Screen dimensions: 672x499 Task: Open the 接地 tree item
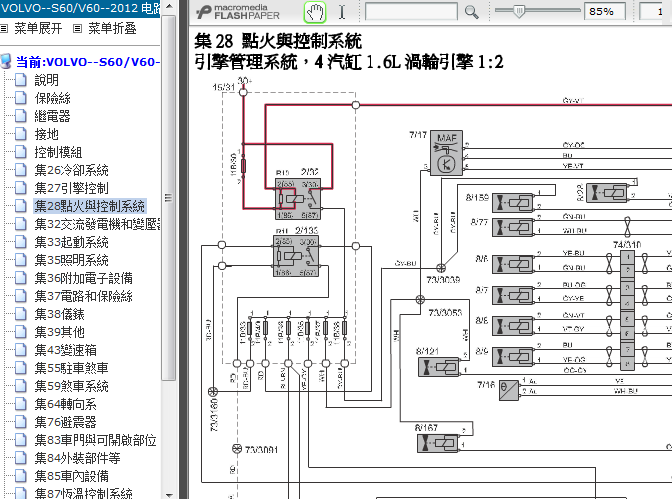coord(46,134)
